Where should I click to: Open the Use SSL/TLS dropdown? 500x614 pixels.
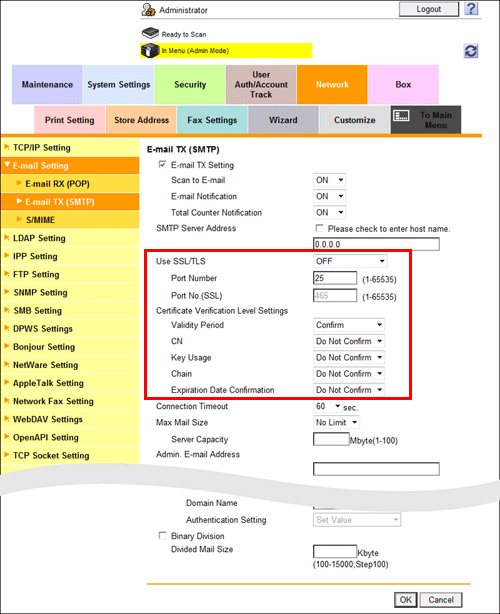tap(350, 261)
